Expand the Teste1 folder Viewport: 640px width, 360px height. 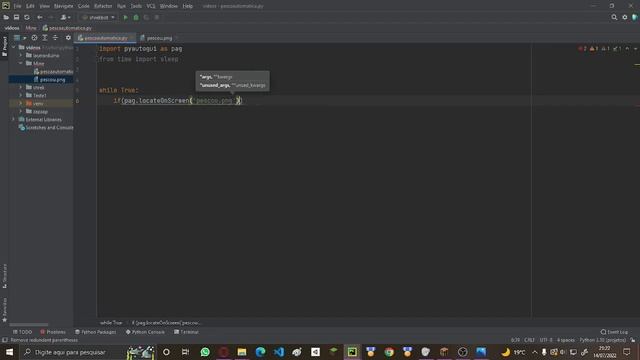pos(21,95)
